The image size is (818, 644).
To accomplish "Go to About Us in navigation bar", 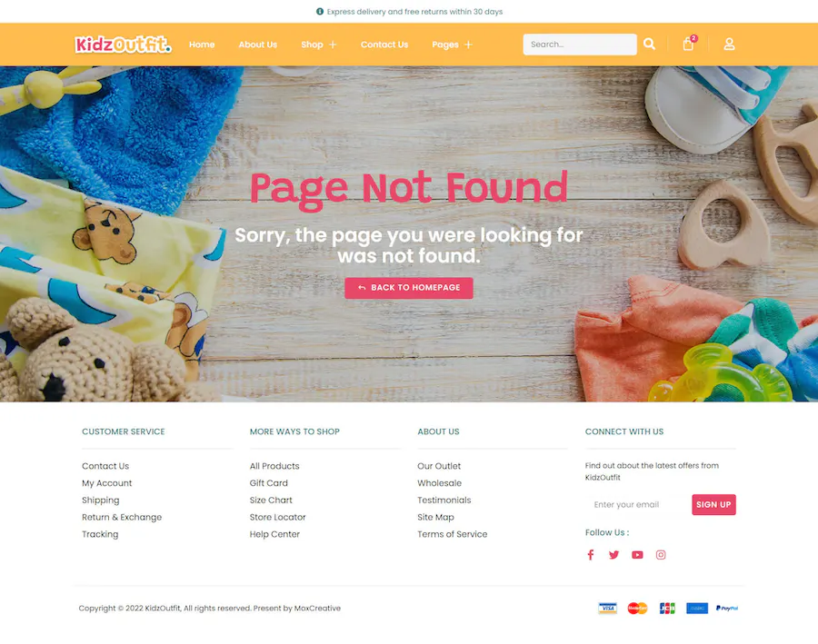I will click(x=258, y=45).
